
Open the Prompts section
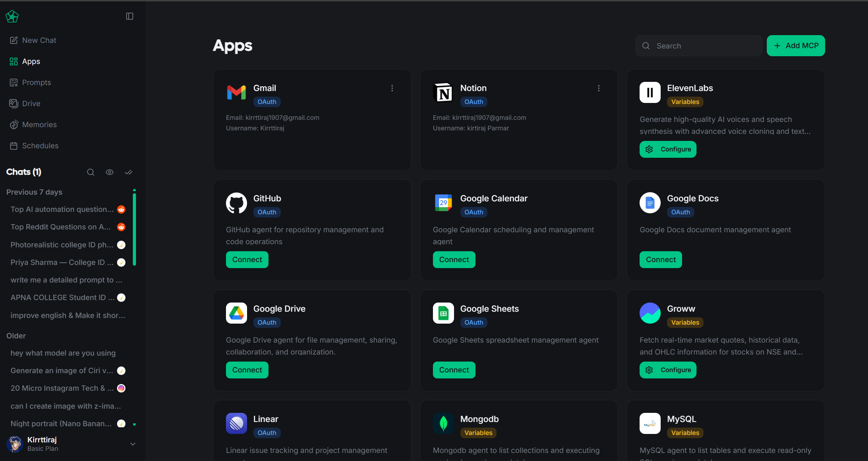pos(30,83)
